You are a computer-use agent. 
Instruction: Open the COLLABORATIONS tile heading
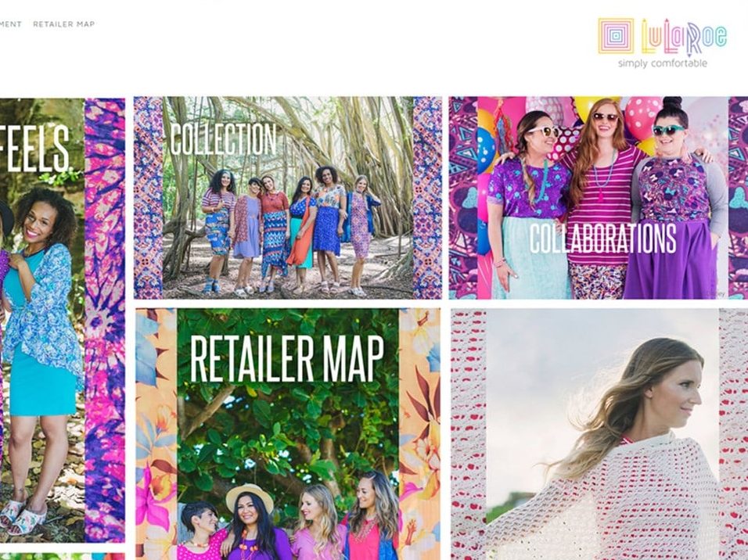(x=602, y=238)
